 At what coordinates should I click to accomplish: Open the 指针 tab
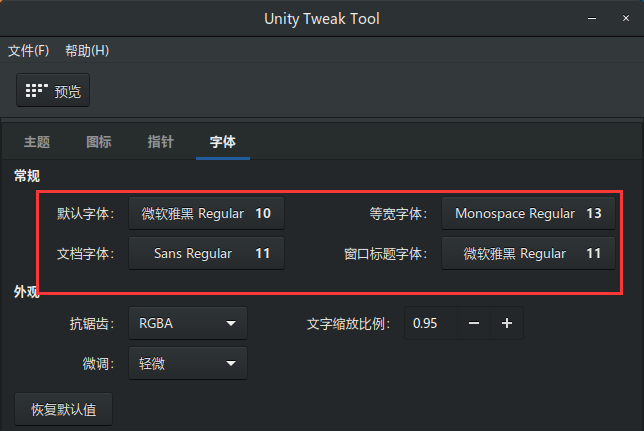160,142
